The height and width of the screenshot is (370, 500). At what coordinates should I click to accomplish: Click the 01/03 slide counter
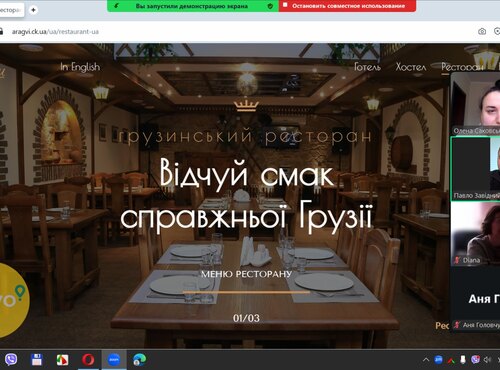point(246,318)
